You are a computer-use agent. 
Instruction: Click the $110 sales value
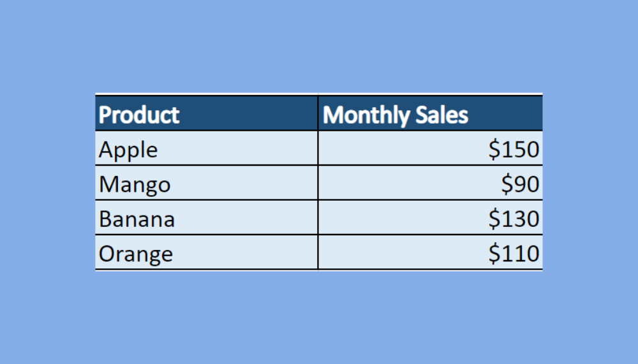(x=514, y=254)
